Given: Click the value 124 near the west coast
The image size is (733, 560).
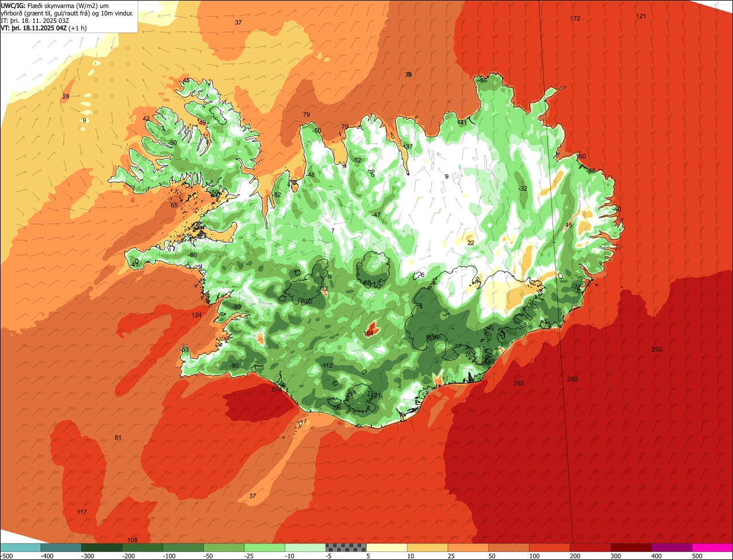Looking at the screenshot, I should tap(196, 316).
